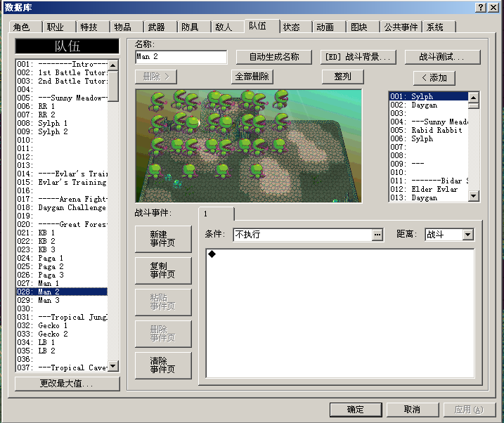Open the 敌人 tab

click(x=228, y=27)
